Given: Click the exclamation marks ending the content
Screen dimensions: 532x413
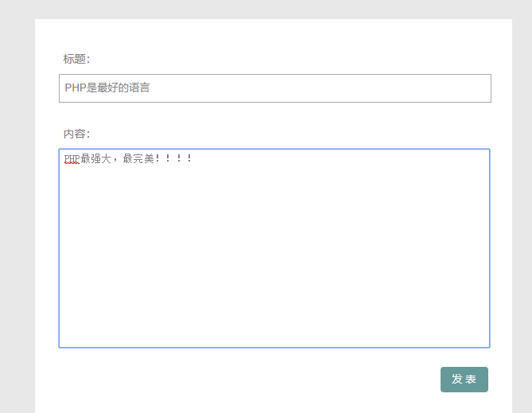Looking at the screenshot, I should (173, 159).
